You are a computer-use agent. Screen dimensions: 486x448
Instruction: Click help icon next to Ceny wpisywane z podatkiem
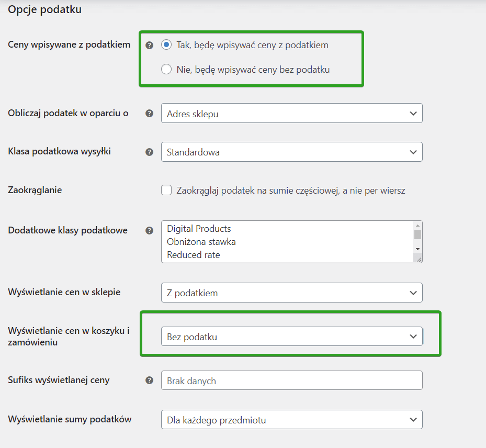click(150, 45)
